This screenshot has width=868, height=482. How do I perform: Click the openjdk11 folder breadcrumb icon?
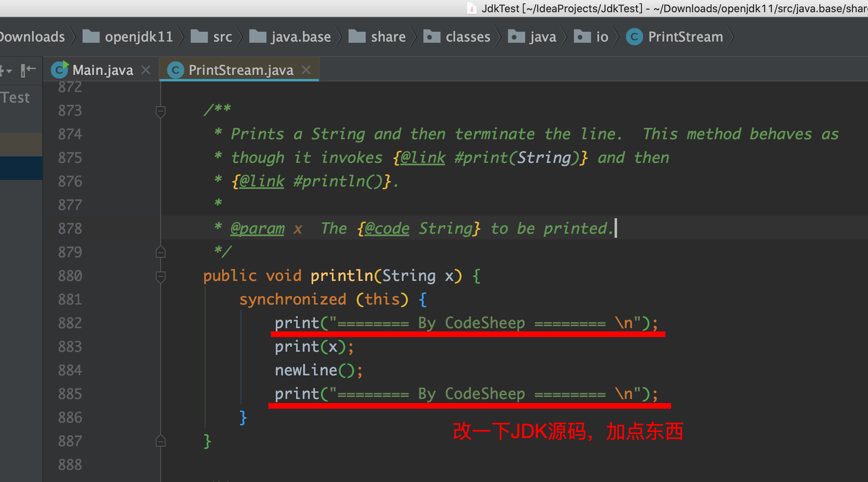(x=91, y=37)
